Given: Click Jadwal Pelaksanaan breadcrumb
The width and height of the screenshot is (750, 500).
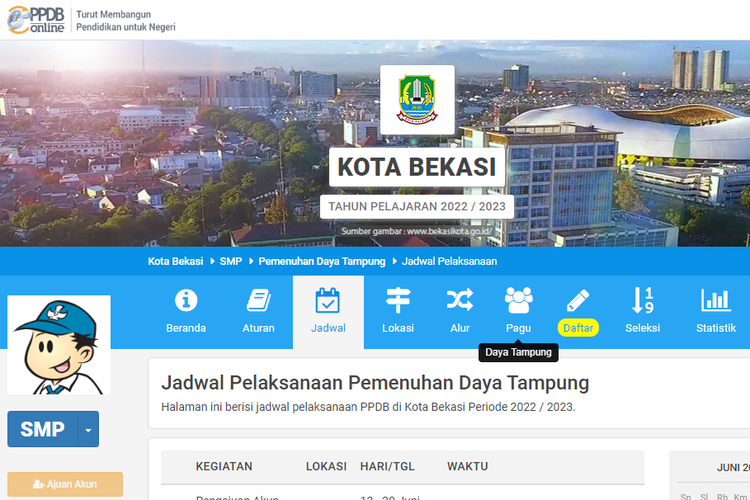Looking at the screenshot, I should (449, 261).
